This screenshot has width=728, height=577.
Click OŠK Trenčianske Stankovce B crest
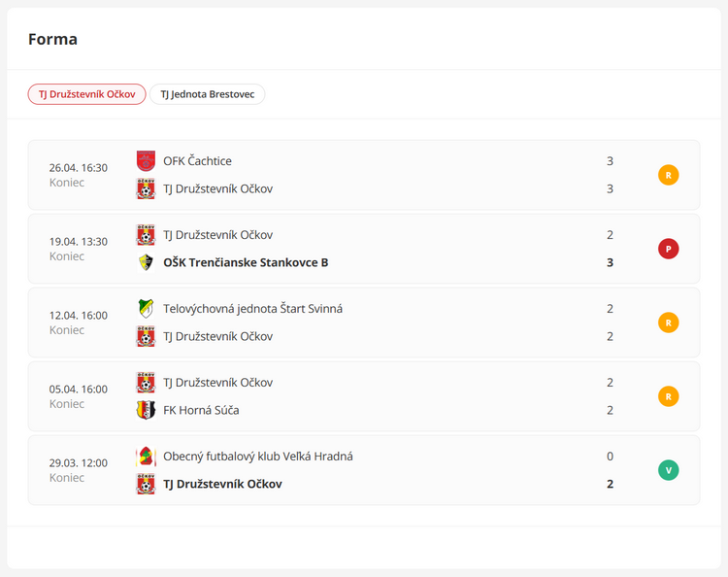pos(146,262)
